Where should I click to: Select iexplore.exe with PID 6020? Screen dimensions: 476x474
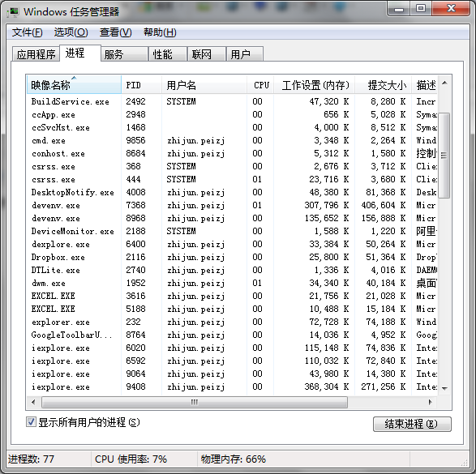coord(232,348)
